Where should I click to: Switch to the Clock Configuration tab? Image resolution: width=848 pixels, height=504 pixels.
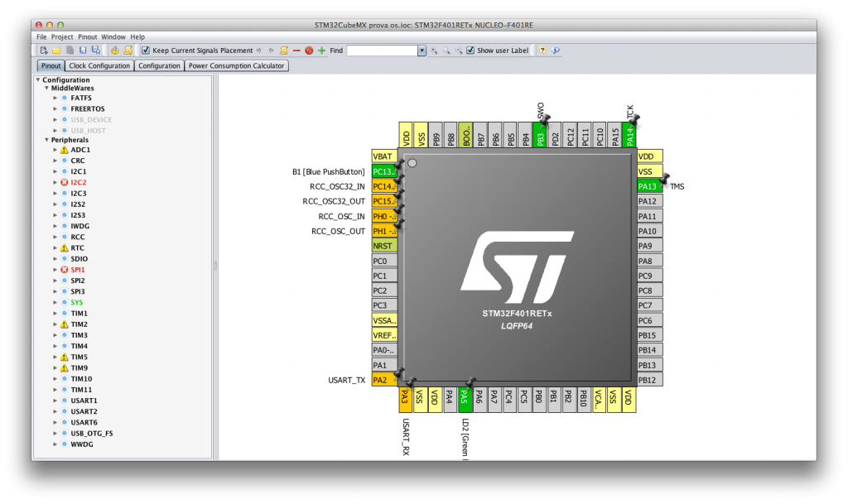coord(99,66)
